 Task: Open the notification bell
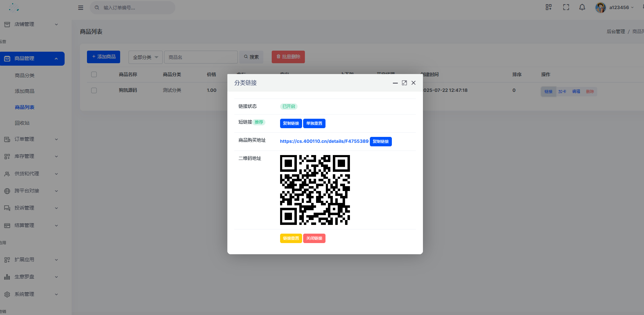(x=582, y=7)
